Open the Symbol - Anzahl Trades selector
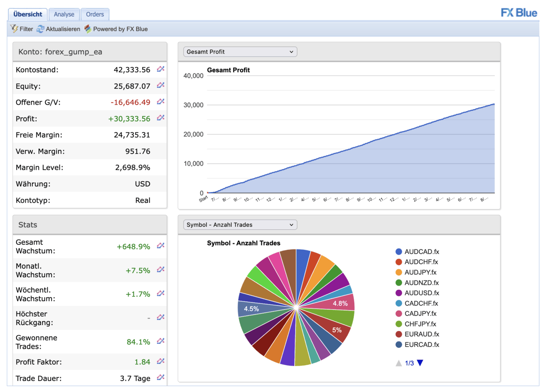The image size is (545, 392). click(239, 225)
